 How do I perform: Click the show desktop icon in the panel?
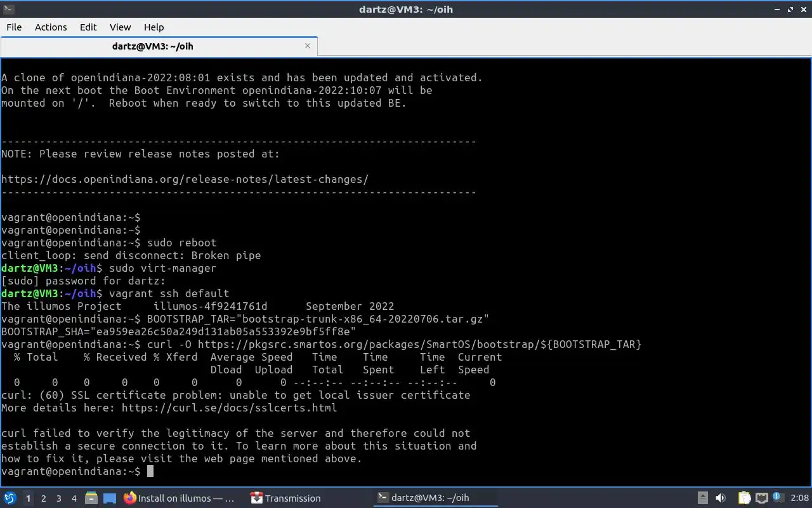point(110,498)
